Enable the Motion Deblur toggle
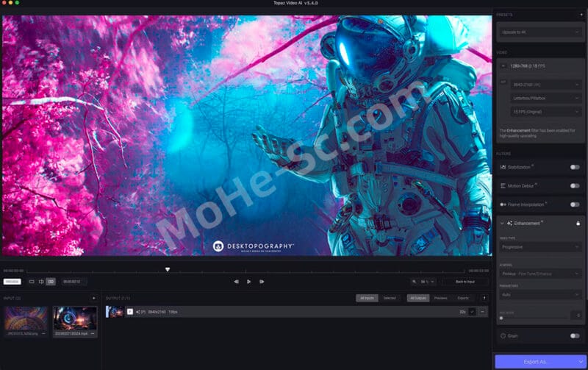 click(575, 186)
